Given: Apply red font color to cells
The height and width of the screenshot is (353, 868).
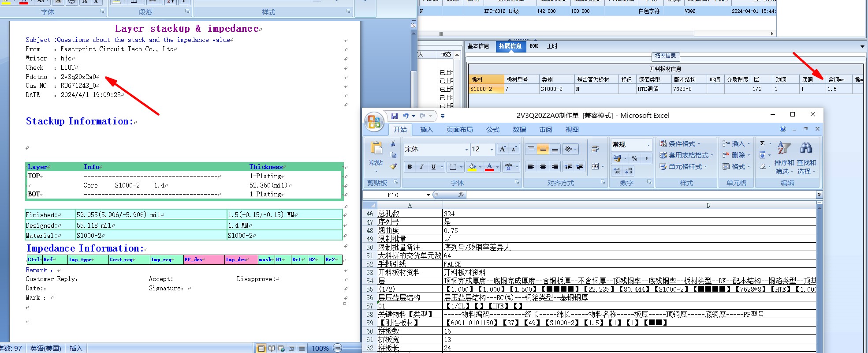Looking at the screenshot, I should pos(489,167).
